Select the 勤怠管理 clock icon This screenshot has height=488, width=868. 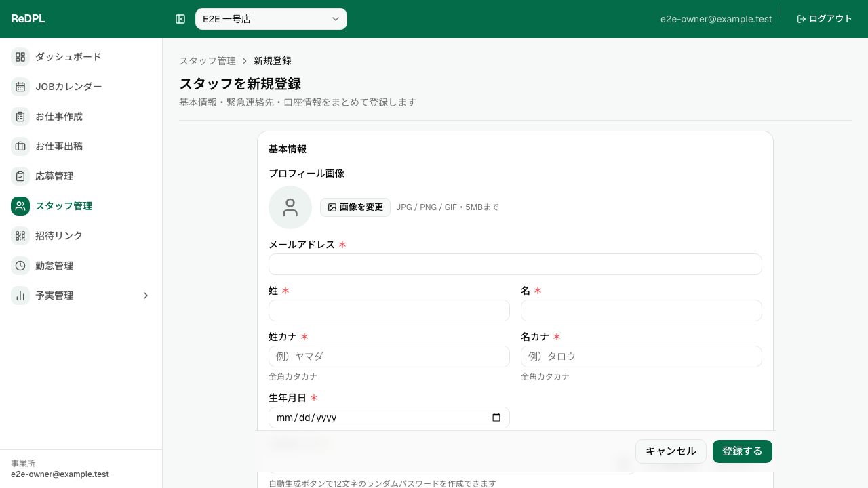(x=20, y=266)
